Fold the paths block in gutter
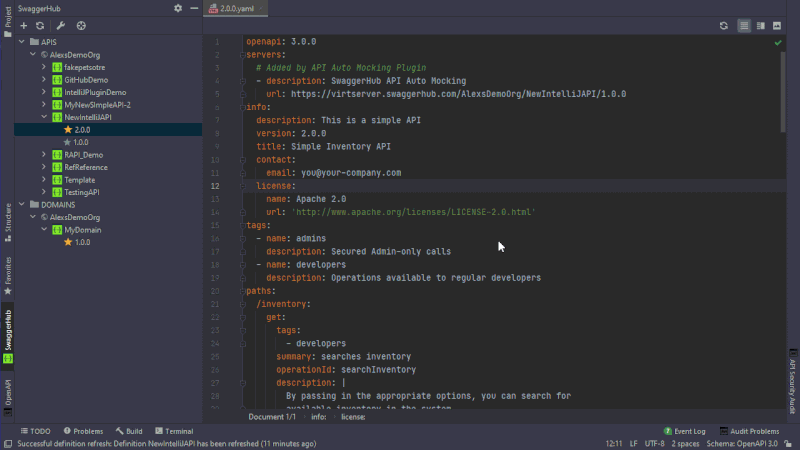Screen dimensions: 800x450 242,291
